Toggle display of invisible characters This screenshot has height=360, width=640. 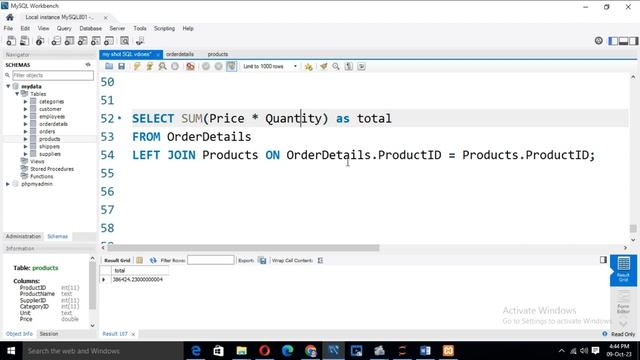(x=349, y=66)
